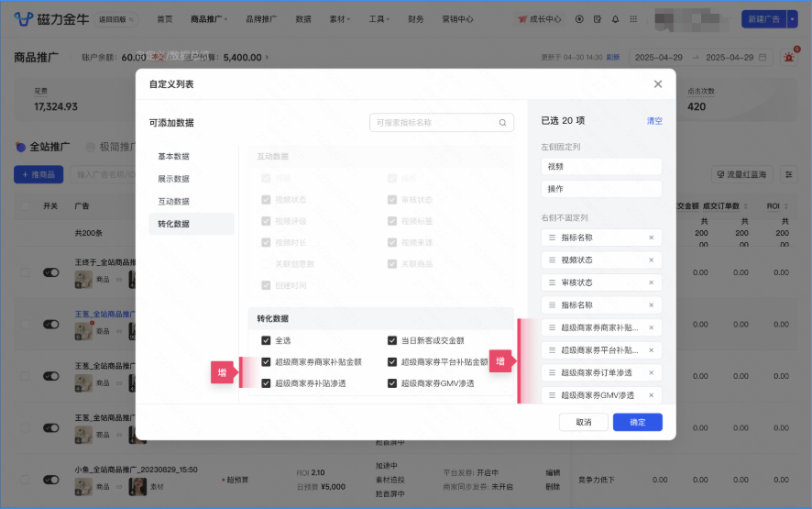This screenshot has height=509, width=812.
Task: Uncheck 超级商家券GMV渗透 checkbox on the left
Action: (x=392, y=383)
